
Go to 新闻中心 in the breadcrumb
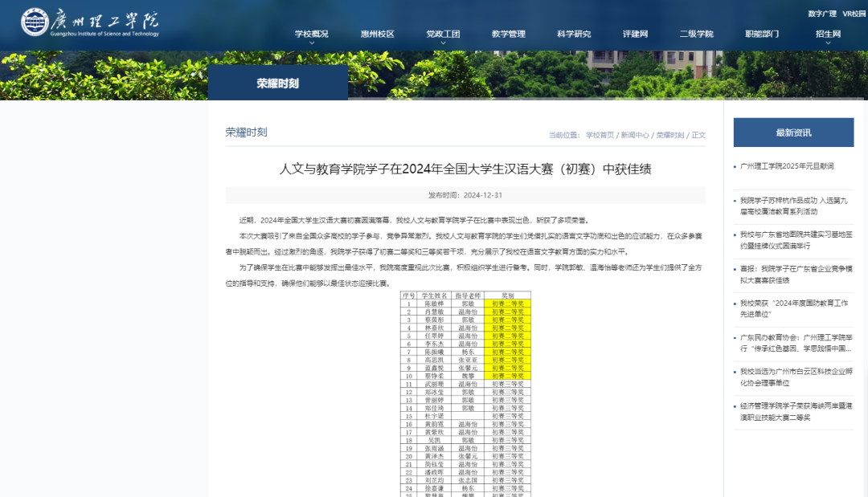[634, 135]
